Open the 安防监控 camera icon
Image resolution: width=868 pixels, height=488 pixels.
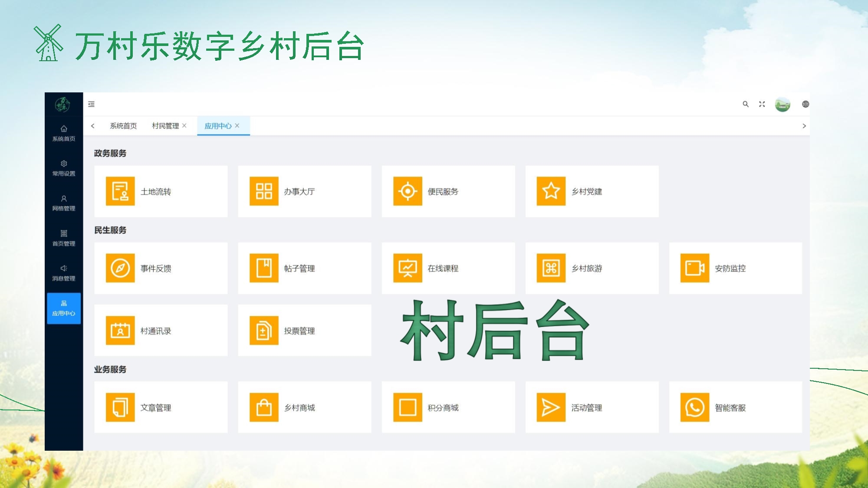point(695,268)
